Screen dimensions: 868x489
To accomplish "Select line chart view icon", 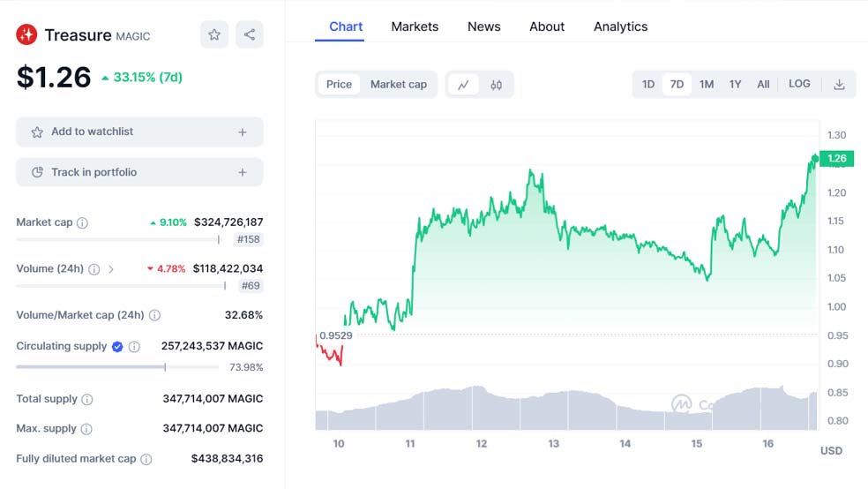I will pyautogui.click(x=463, y=85).
